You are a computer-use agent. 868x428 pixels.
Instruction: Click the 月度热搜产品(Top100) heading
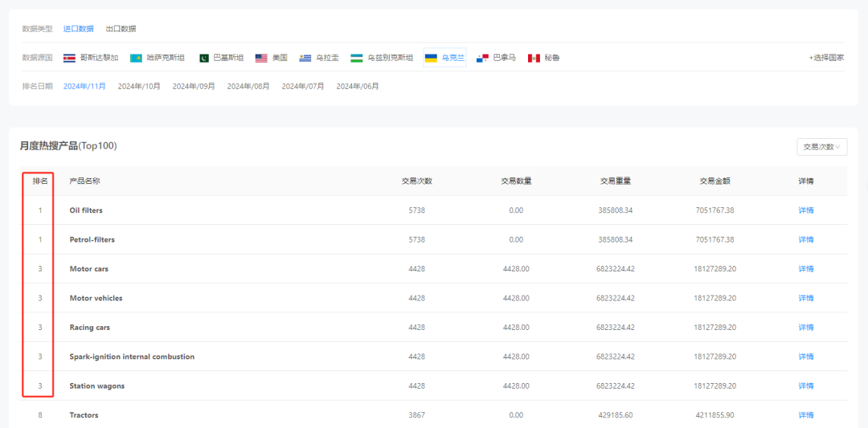(x=68, y=146)
